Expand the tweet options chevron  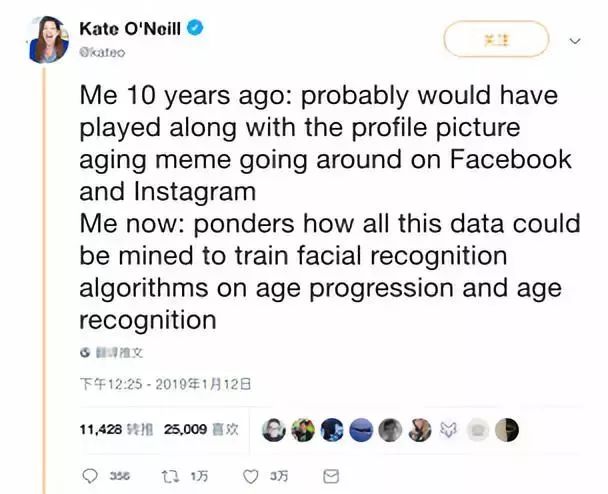pyautogui.click(x=574, y=41)
